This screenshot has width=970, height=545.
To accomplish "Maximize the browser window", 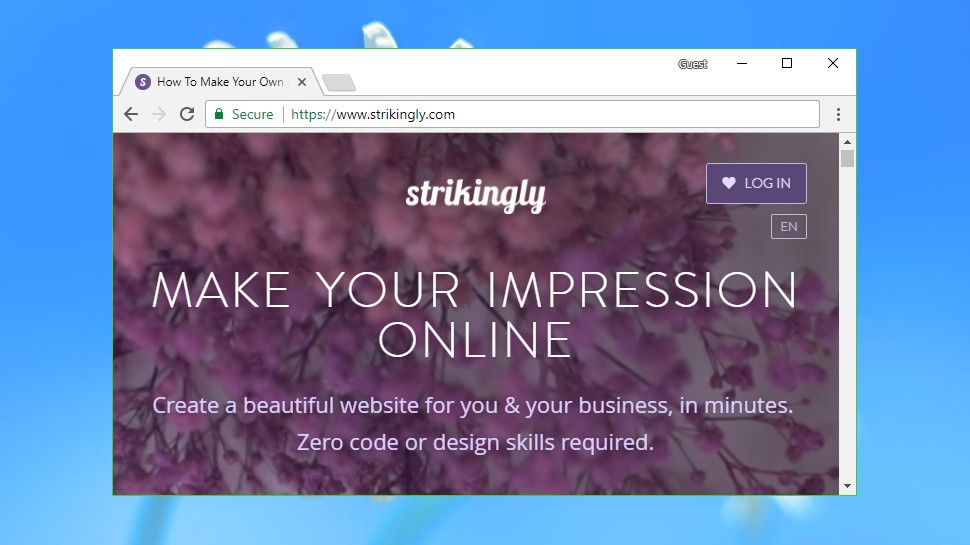I will (x=787, y=63).
